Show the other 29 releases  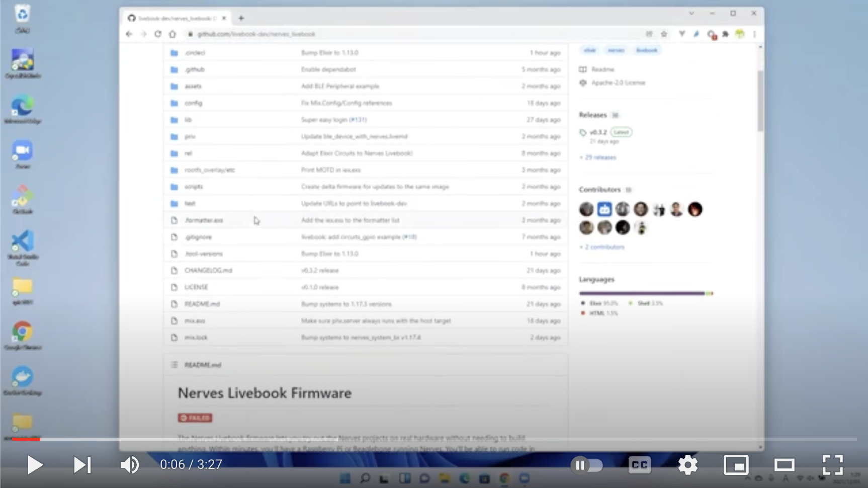(598, 157)
